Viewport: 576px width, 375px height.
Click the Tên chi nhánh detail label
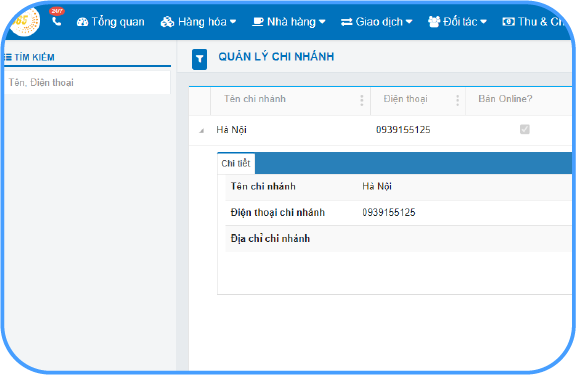tap(263, 186)
